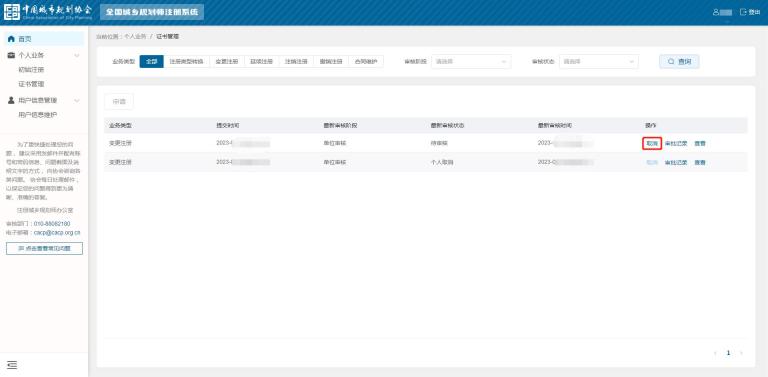
Task: Click the 点击查看常见问题 button in sidebar
Action: click(45, 249)
